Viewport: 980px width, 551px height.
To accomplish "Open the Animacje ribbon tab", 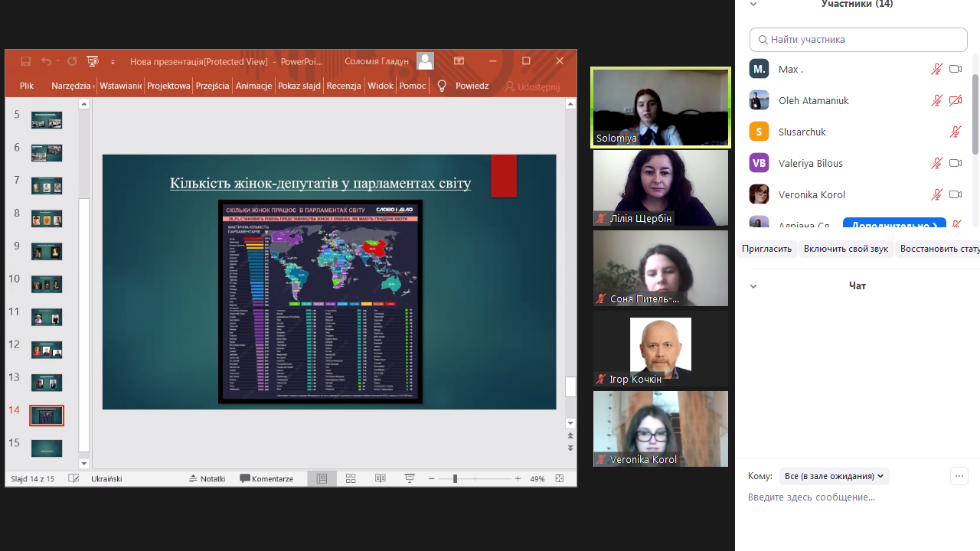I will coord(253,86).
